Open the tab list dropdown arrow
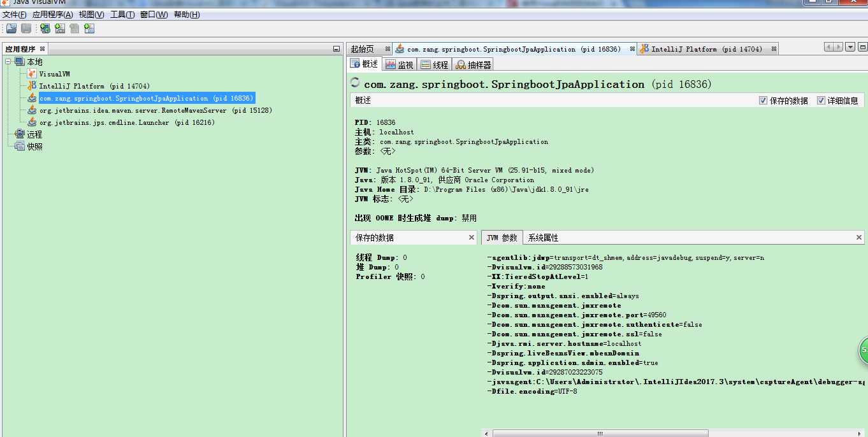The width and height of the screenshot is (868, 437). pos(850,47)
